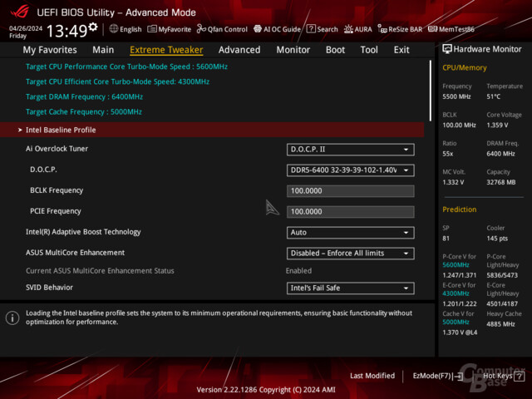532x399 pixels.
Task: Click the PCIE Frequency input field
Action: (x=351, y=212)
